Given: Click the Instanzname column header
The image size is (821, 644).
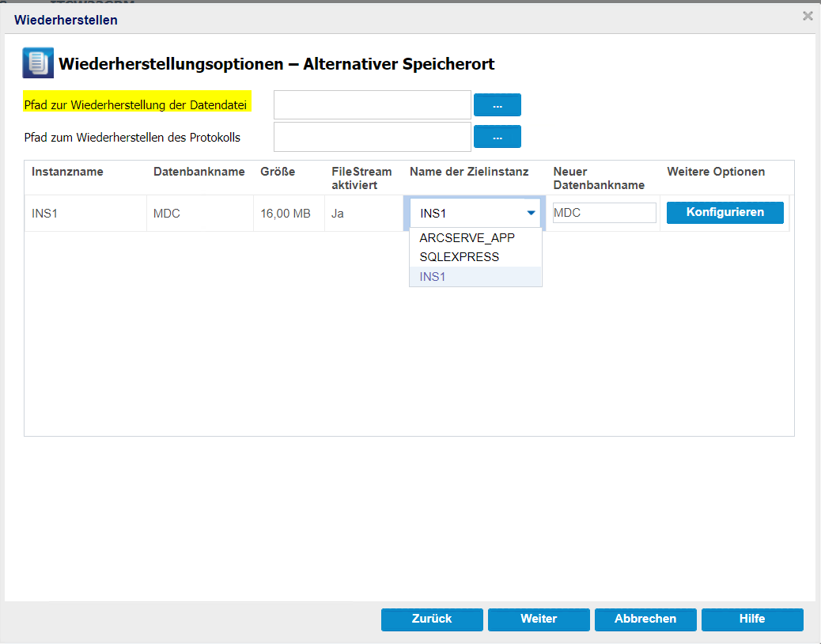Looking at the screenshot, I should click(x=67, y=172).
